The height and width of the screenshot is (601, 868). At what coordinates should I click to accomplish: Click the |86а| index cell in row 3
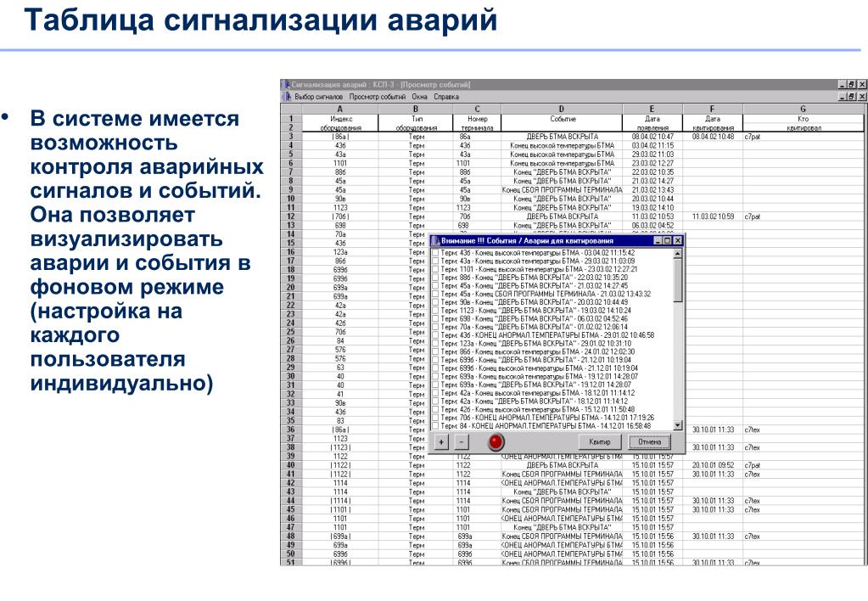pyautogui.click(x=340, y=137)
